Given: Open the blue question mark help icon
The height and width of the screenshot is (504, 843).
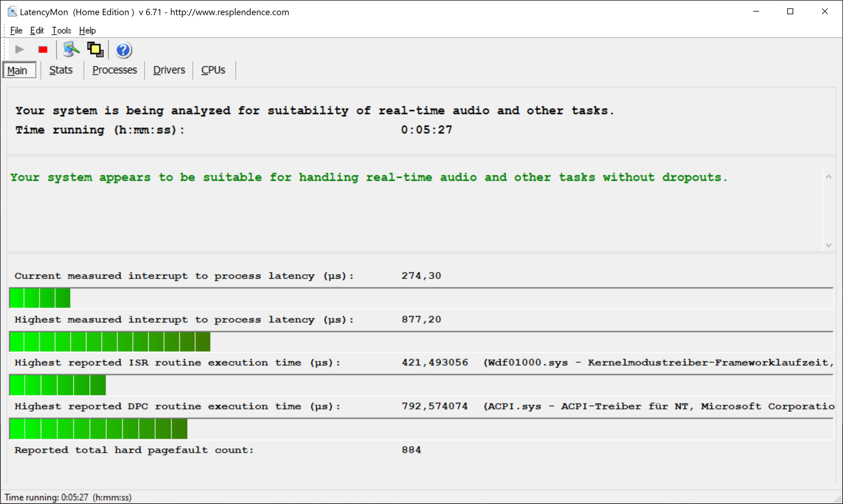Looking at the screenshot, I should [x=123, y=50].
